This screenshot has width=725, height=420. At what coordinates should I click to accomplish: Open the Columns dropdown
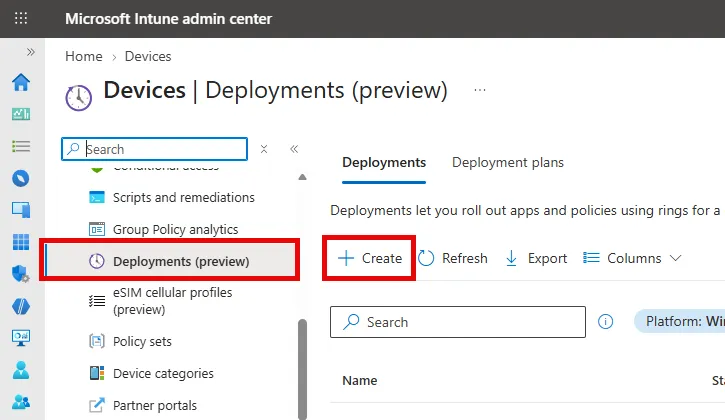(x=632, y=258)
